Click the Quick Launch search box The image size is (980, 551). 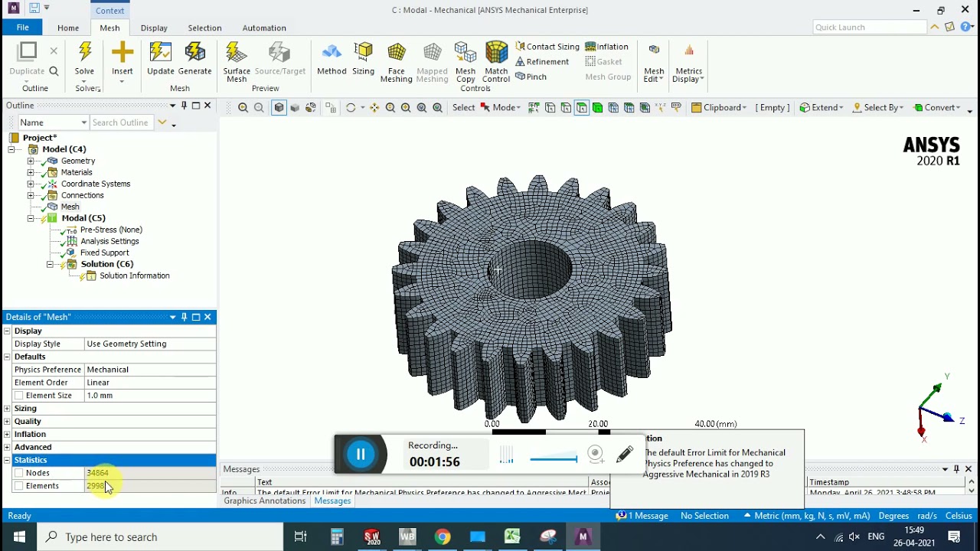pyautogui.click(x=870, y=28)
